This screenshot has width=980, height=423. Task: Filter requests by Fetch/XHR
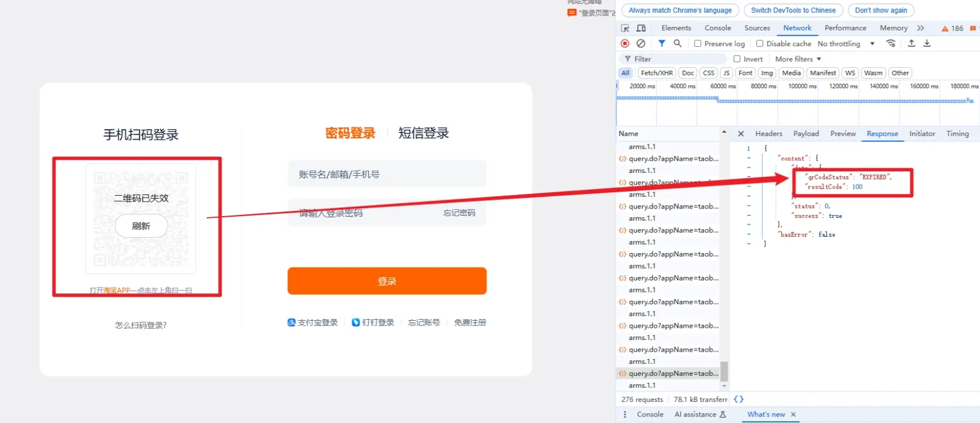[657, 73]
